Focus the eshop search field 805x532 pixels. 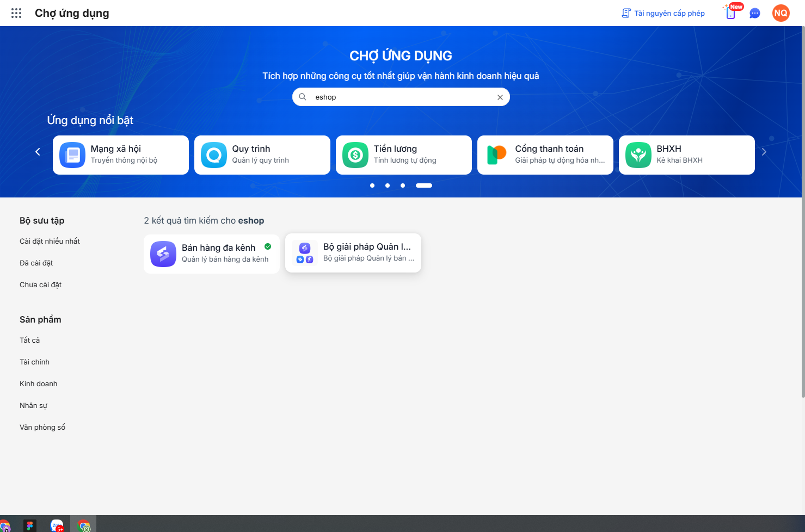tap(401, 97)
